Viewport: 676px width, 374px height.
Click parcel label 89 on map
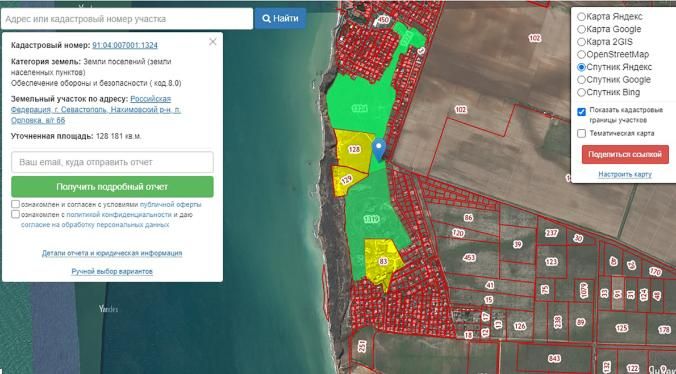(x=580, y=322)
